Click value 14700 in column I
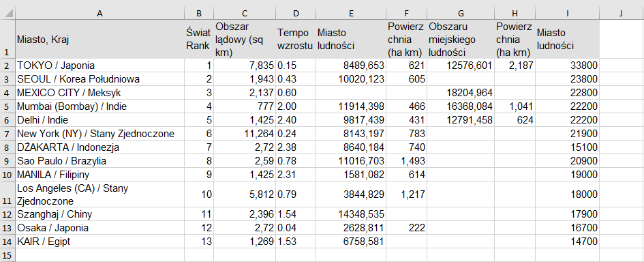This screenshot has width=644, height=262. 567,242
